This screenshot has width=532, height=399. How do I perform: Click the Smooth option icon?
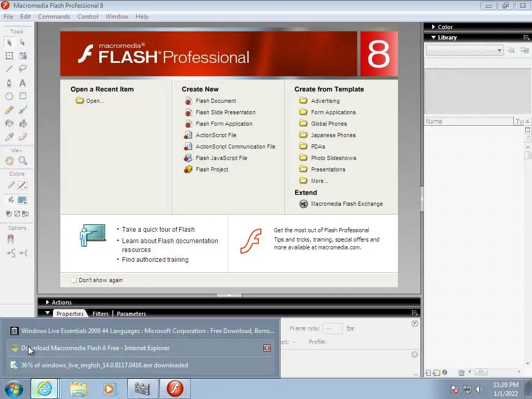tap(11, 253)
